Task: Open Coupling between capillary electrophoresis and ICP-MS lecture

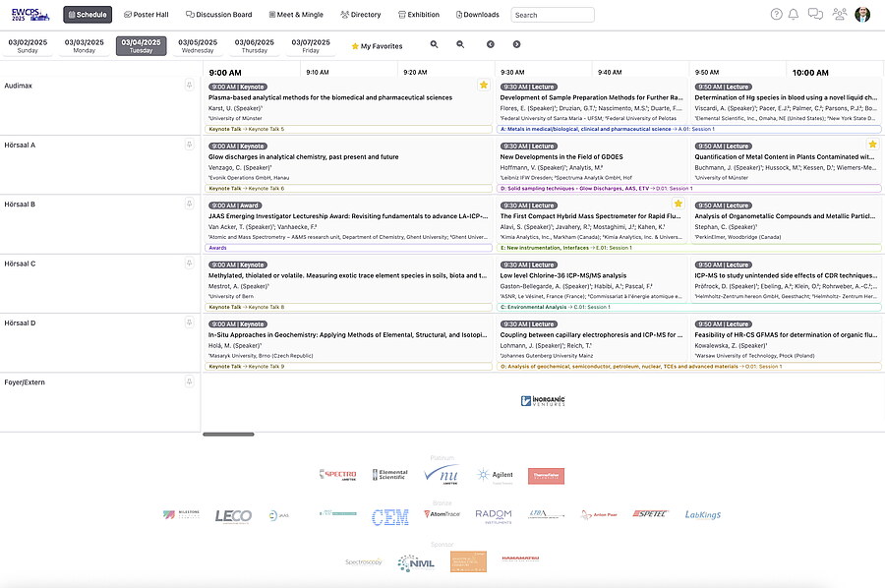Action: coord(592,338)
